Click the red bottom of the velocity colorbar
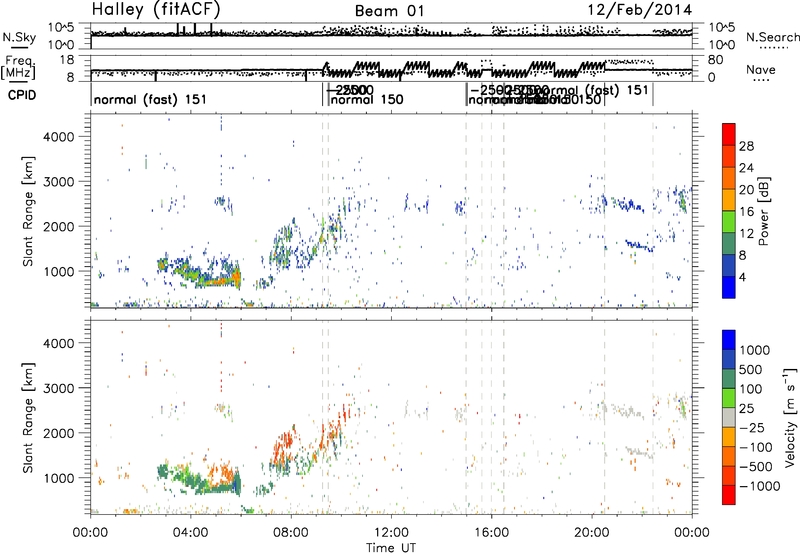Image resolution: width=800 pixels, height=554 pixels. click(729, 495)
